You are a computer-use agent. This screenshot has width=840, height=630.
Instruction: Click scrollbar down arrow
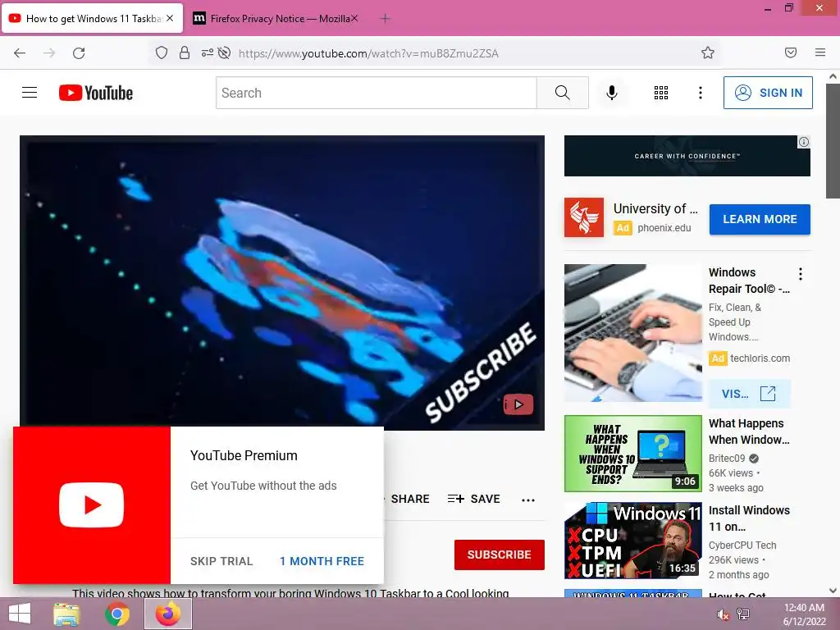pyautogui.click(x=833, y=590)
